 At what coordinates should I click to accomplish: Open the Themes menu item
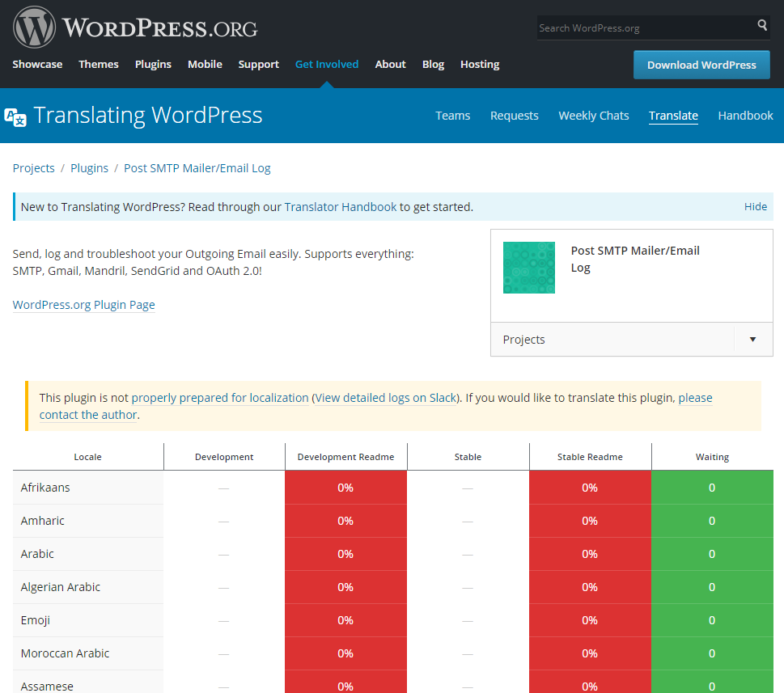tap(99, 65)
